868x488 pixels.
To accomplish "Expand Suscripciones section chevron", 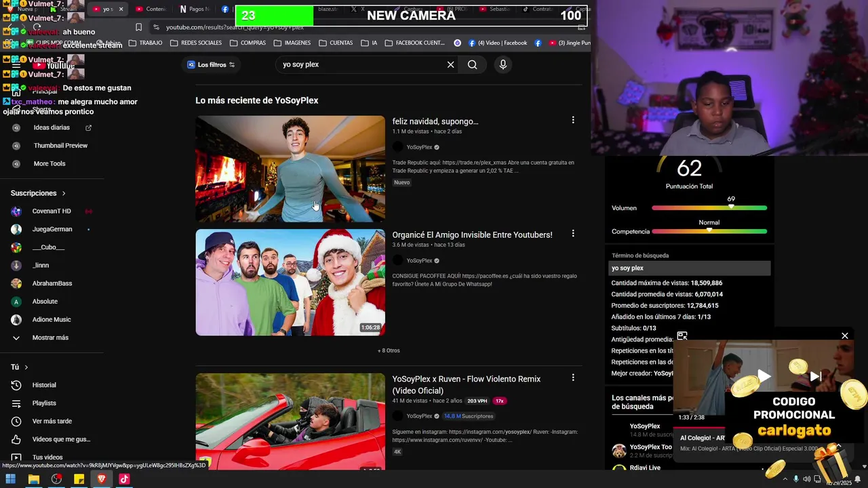I will 64,193.
